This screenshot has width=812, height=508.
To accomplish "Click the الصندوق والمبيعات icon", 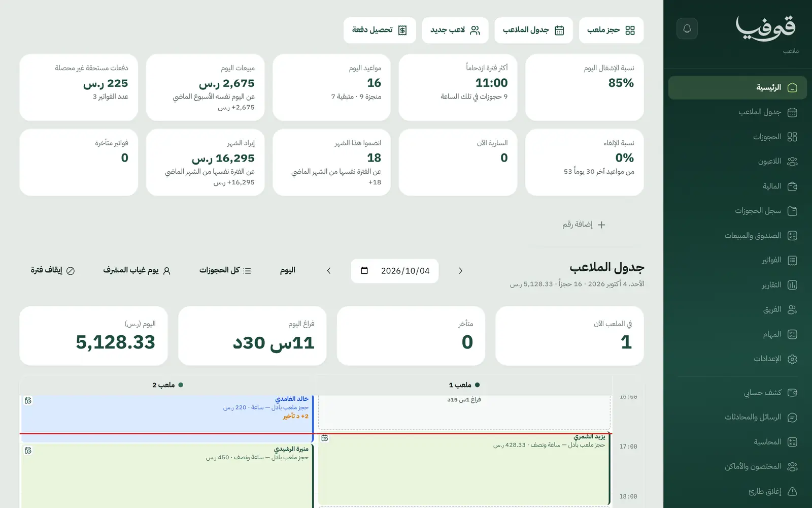I will [792, 236].
